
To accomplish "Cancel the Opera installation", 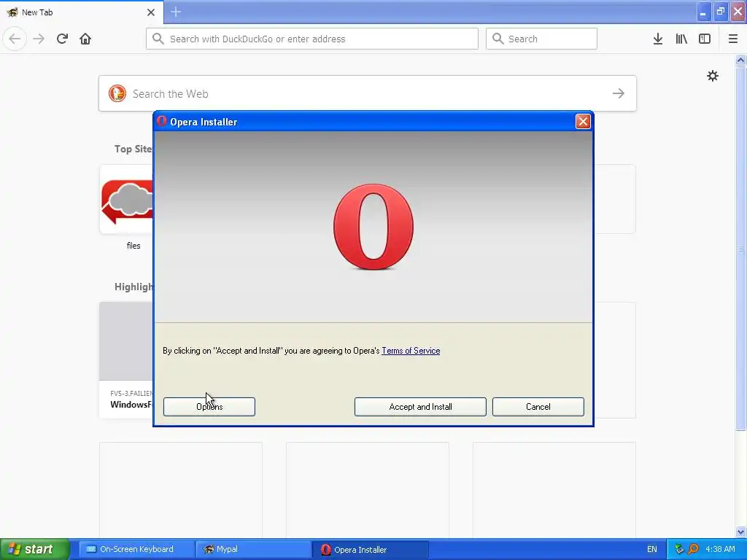I will coord(538,407).
